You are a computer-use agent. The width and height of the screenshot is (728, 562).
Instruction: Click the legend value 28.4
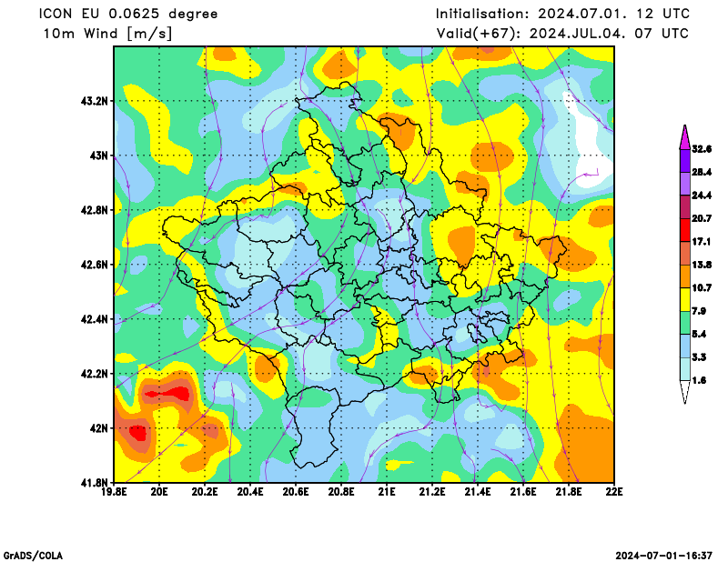[x=702, y=173]
